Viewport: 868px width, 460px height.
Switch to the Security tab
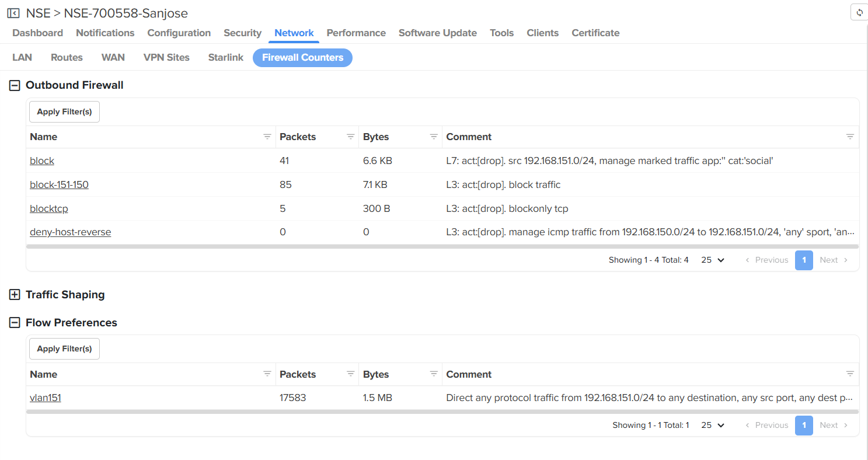coord(242,33)
